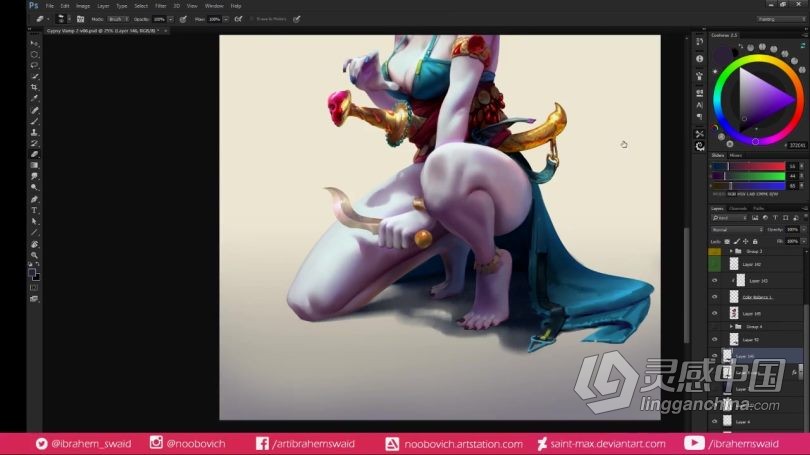Open the Image menu
This screenshot has height=455, width=810.
pos(83,6)
